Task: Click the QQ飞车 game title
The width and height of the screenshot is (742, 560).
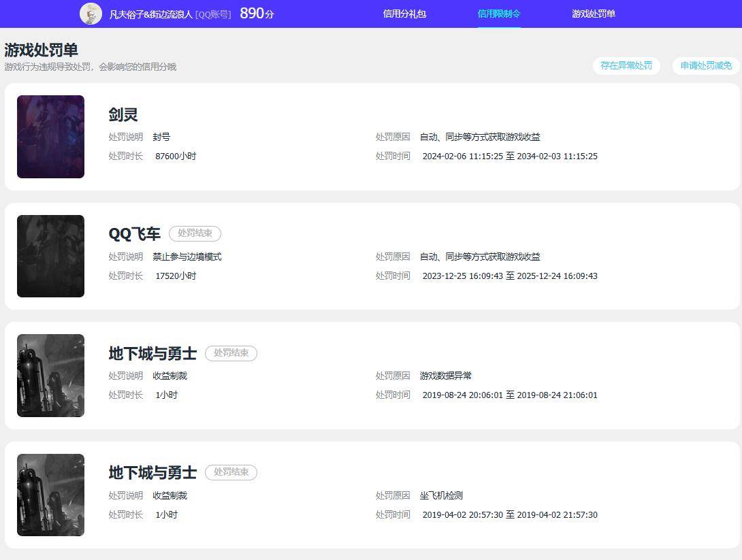Action: tap(133, 233)
